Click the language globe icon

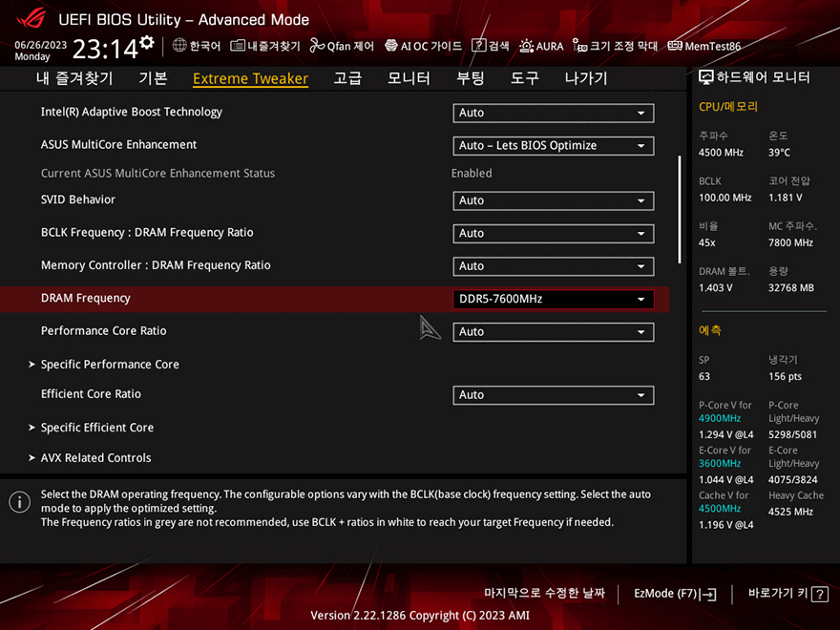tap(179, 46)
